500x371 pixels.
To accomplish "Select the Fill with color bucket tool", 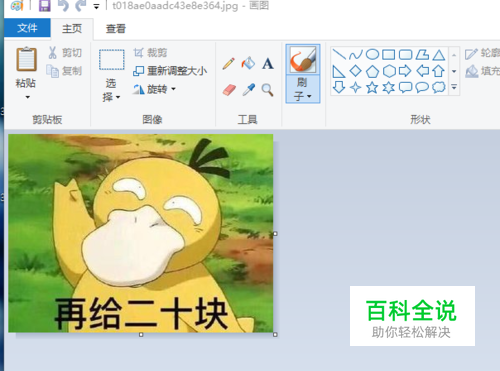I will (248, 63).
